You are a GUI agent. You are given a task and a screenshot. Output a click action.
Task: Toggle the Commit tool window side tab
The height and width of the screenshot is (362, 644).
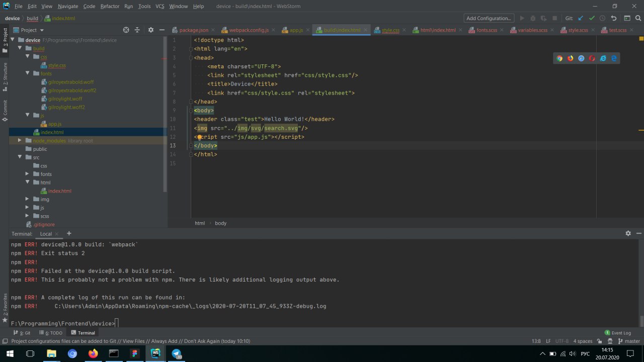(x=5, y=111)
